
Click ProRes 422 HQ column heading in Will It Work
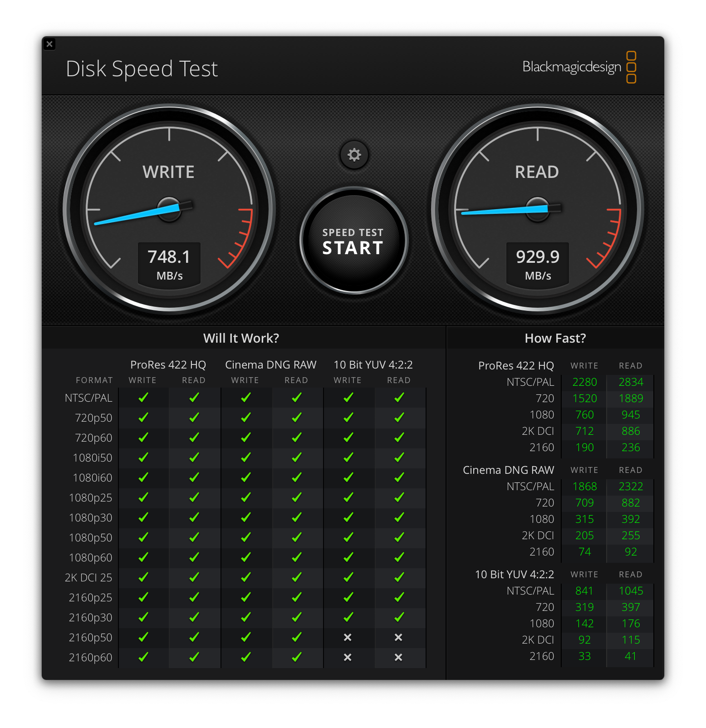168,365
